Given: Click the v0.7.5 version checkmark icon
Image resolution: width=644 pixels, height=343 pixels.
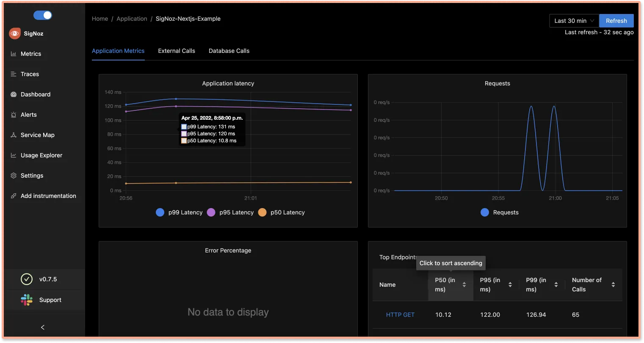Looking at the screenshot, I should click(27, 279).
